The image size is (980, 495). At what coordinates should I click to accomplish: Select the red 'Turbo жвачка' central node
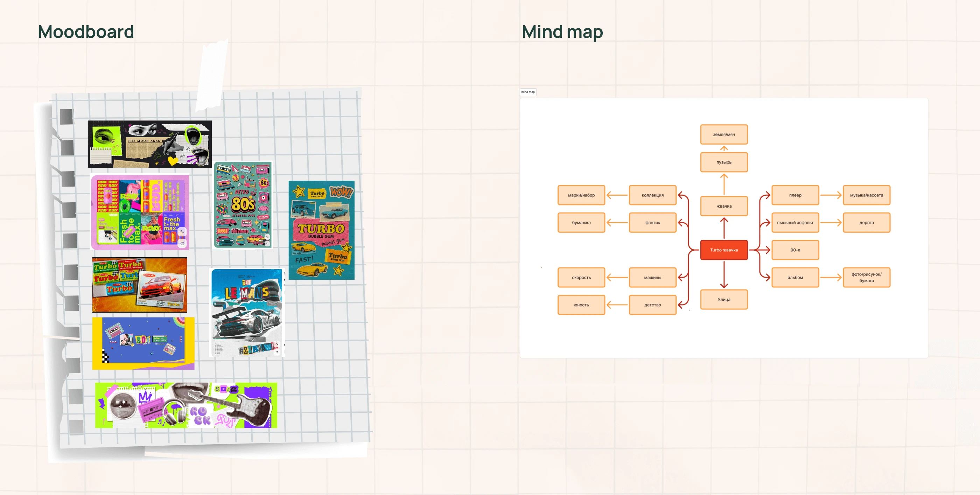(723, 250)
